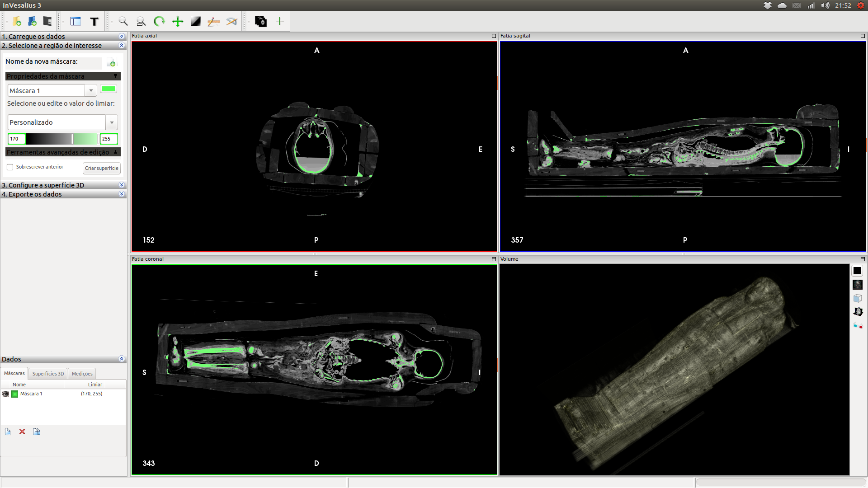The width and height of the screenshot is (868, 488).
Task: Toggle the text overlay (T) icon
Action: pos(94,21)
